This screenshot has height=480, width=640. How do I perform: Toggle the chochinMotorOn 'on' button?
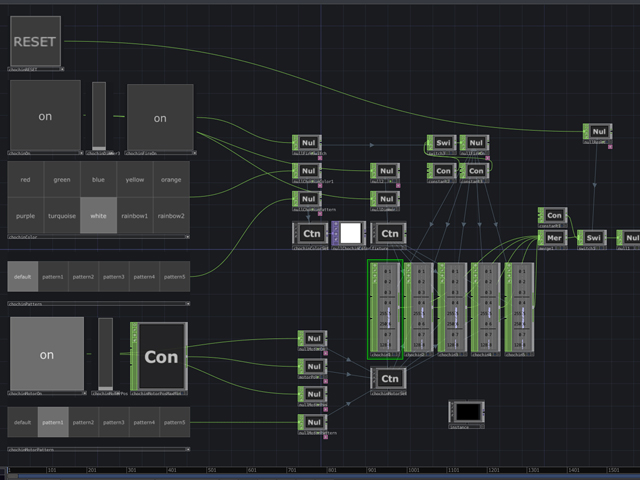tap(47, 354)
